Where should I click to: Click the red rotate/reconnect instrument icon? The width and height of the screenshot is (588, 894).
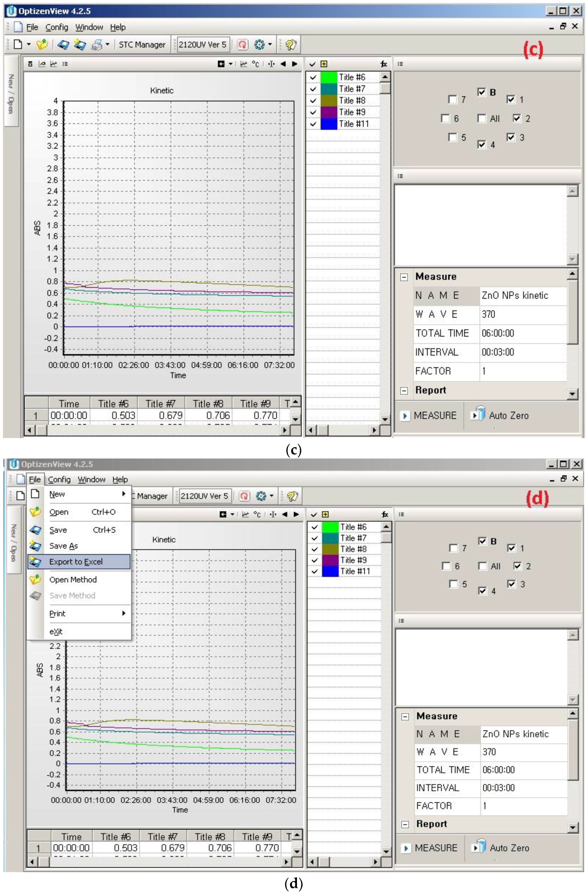coord(242,44)
